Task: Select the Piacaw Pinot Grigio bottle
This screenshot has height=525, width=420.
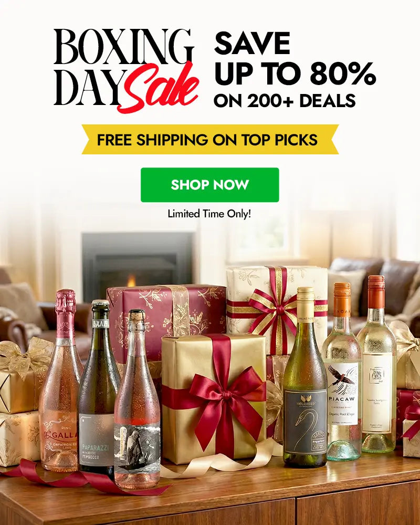Action: point(342,372)
